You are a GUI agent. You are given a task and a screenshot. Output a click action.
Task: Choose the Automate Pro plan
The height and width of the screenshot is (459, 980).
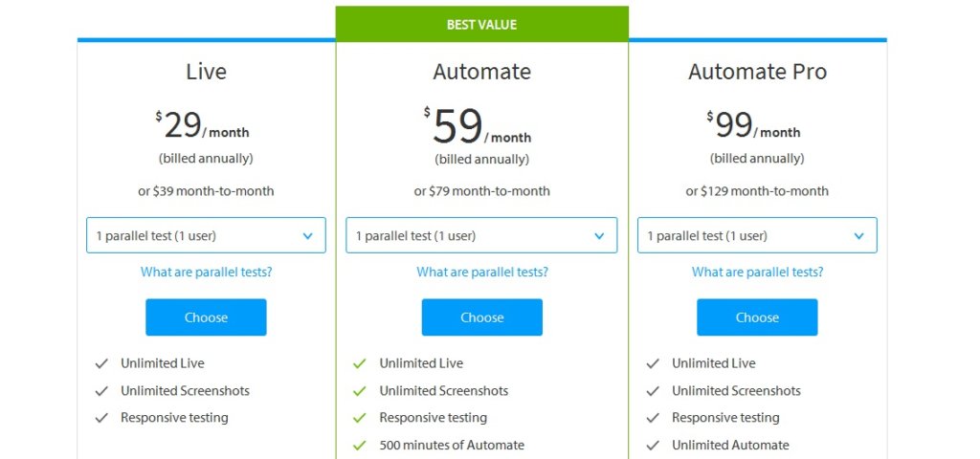coord(757,317)
